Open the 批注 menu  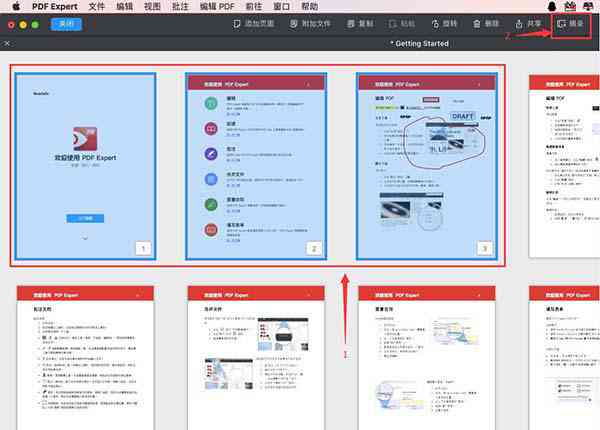tap(180, 7)
